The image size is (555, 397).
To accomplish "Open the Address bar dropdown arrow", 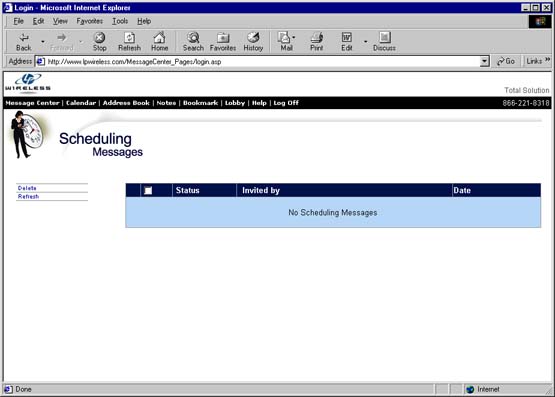I will (x=485, y=61).
